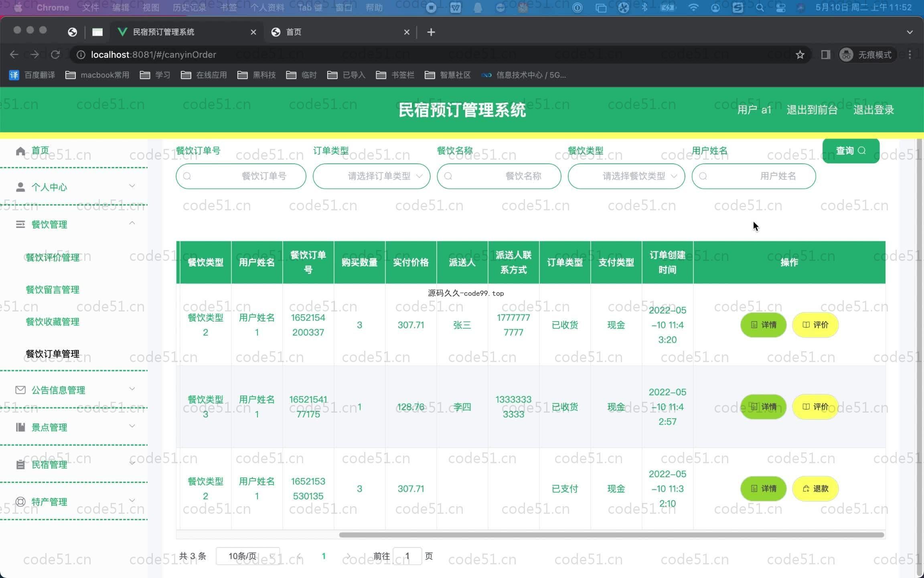
Task: Click 退出到前台 header link
Action: pos(812,110)
